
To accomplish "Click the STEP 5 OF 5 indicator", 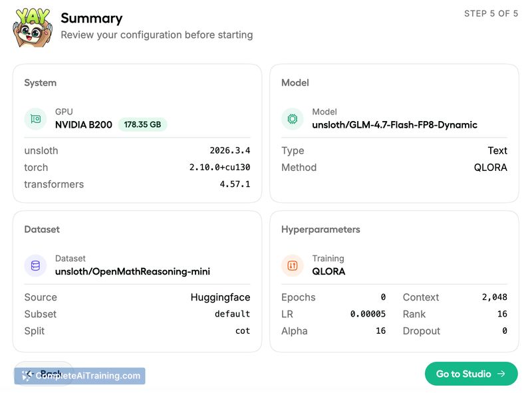I will click(491, 13).
